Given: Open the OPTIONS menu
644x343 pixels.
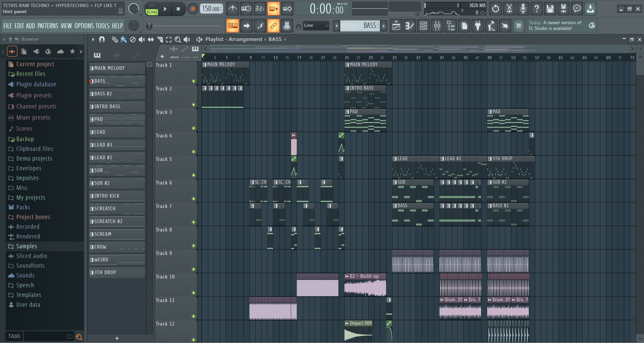Looking at the screenshot, I should coord(84,26).
